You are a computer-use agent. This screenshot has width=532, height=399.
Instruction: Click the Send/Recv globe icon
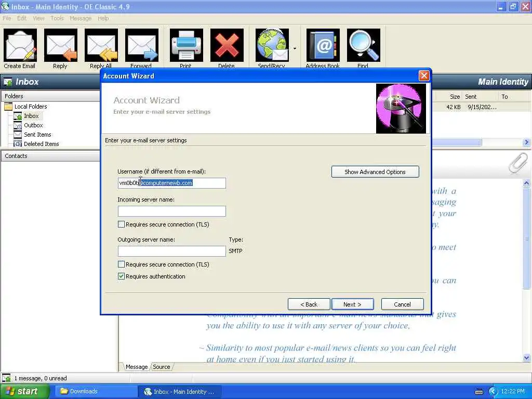point(272,46)
